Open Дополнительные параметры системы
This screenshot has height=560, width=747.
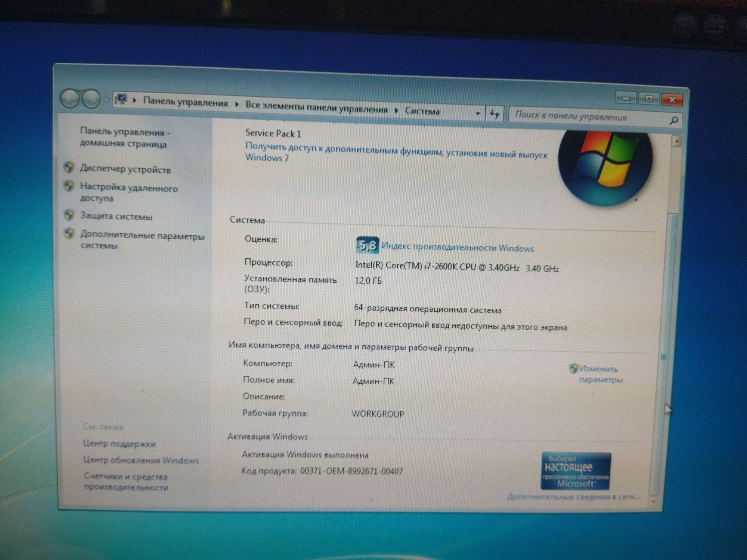pos(142,240)
